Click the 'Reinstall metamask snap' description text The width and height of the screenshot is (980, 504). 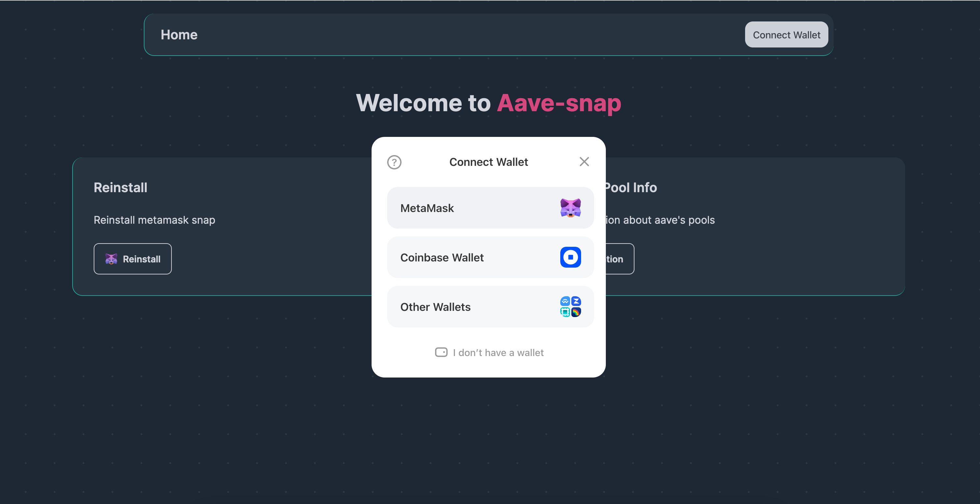coord(155,220)
